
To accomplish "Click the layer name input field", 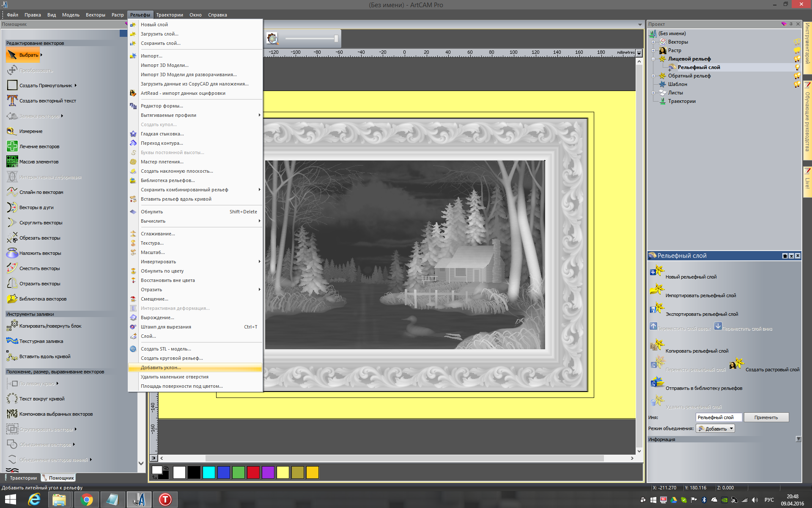I will (x=718, y=417).
